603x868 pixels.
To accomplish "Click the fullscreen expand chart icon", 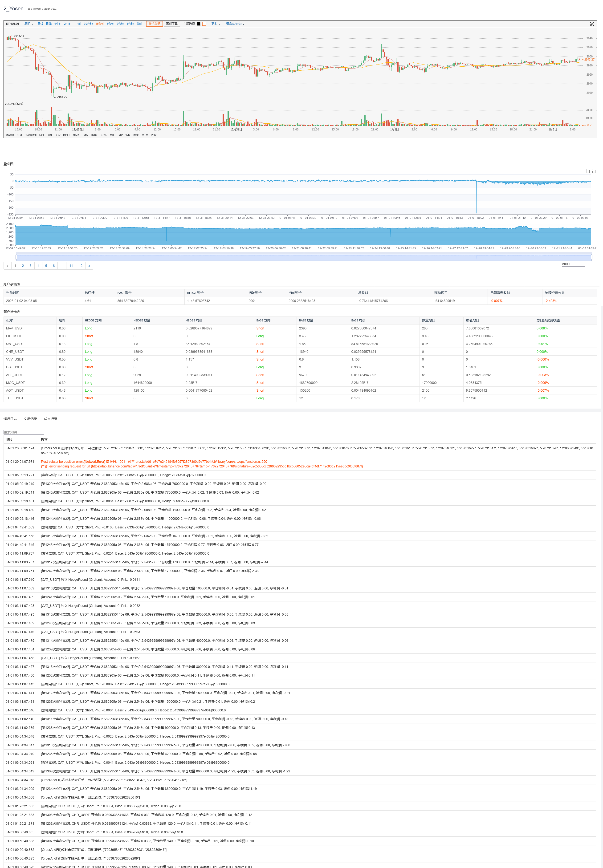I will 592,24.
